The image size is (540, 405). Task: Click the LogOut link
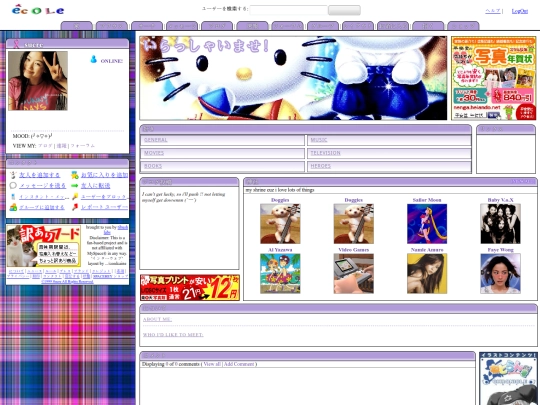pos(519,11)
